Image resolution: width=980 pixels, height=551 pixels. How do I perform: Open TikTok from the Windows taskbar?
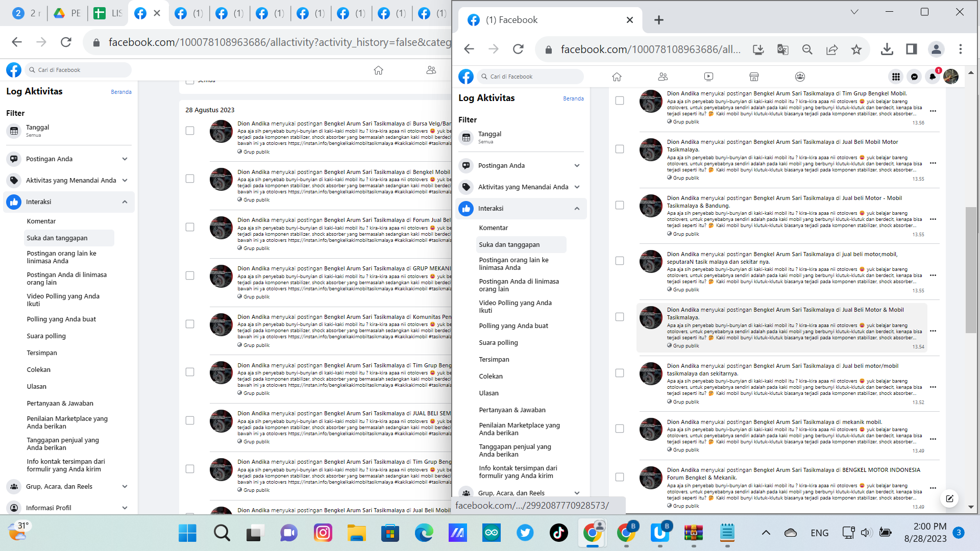[558, 533]
